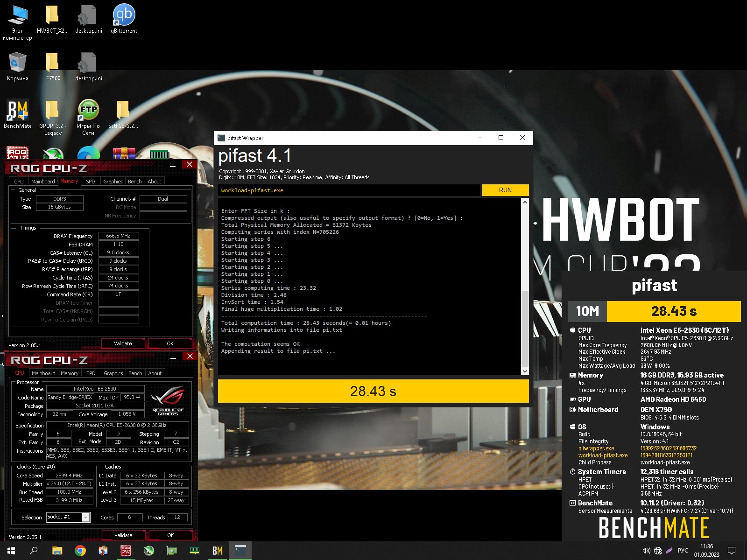This screenshot has width=747, height=560.
Task: Open the thermometer temperature app in taskbar
Action: [x=103, y=551]
